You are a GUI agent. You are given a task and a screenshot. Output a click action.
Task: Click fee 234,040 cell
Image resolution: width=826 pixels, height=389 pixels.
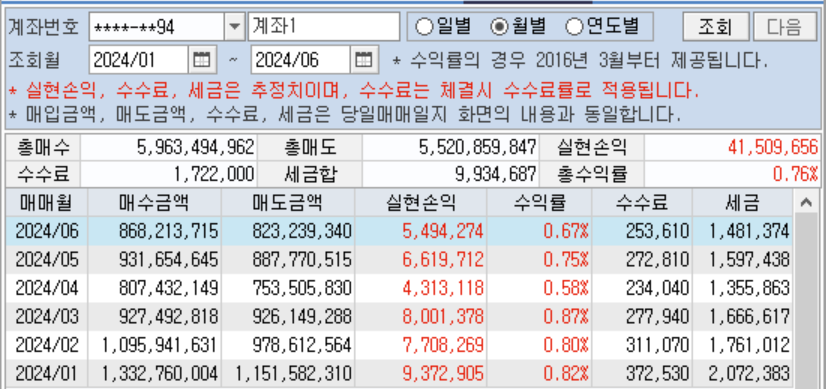(642, 288)
